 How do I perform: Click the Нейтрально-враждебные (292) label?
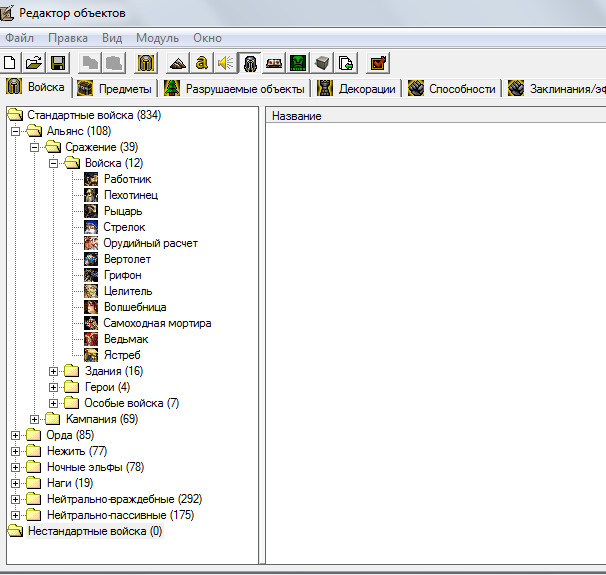point(124,499)
